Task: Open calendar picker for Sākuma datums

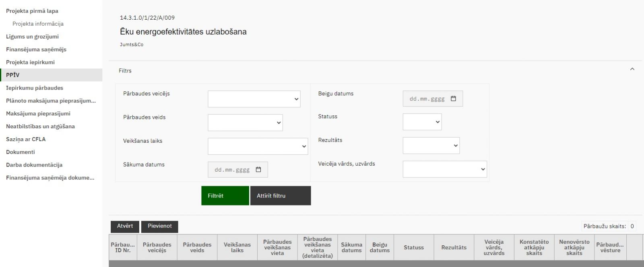Action: tap(258, 170)
